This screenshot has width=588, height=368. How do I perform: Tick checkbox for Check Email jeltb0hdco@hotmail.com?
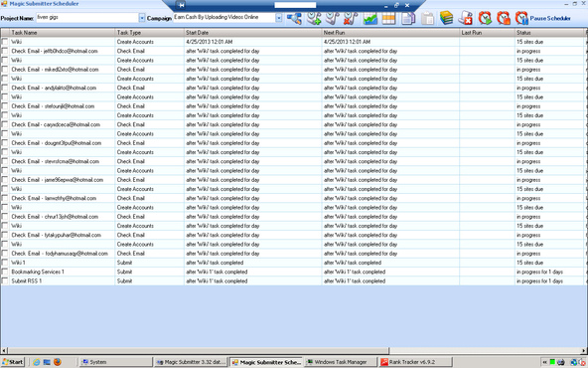click(5, 51)
